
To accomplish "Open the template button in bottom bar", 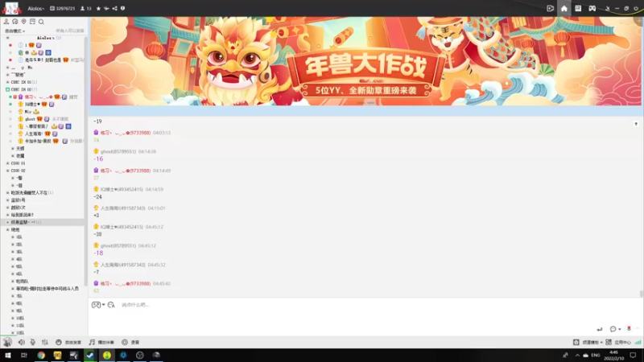I will pyautogui.click(x=588, y=342).
